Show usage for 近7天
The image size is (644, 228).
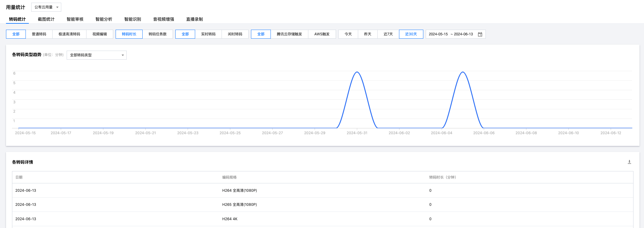388,34
